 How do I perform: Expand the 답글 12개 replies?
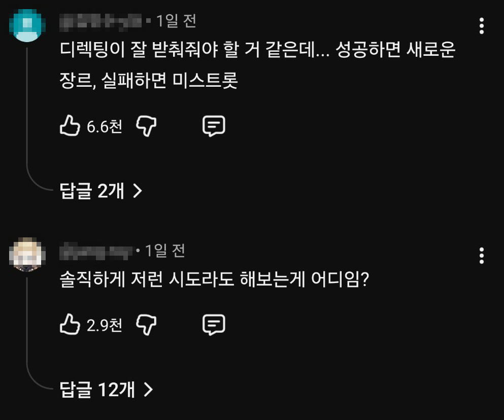(106, 390)
